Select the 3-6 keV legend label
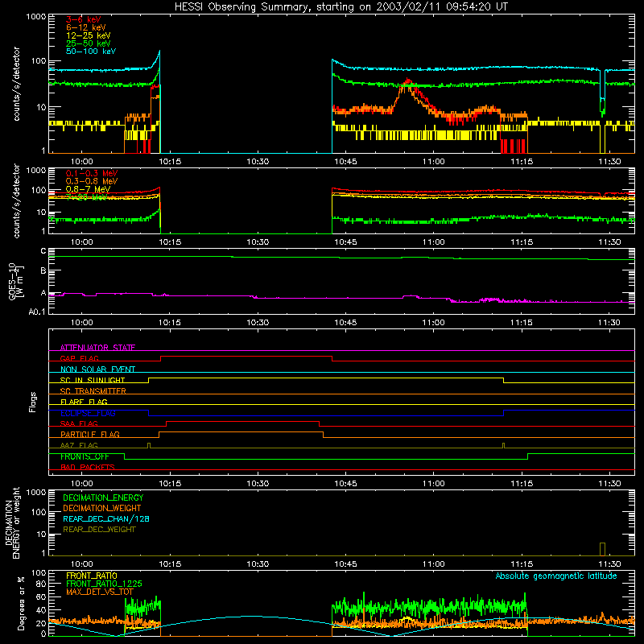This screenshot has height=644, width=644. click(84, 19)
